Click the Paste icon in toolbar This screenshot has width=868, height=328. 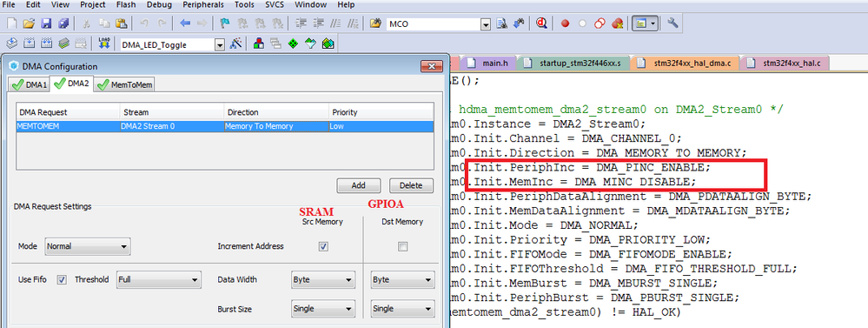pyautogui.click(x=123, y=23)
